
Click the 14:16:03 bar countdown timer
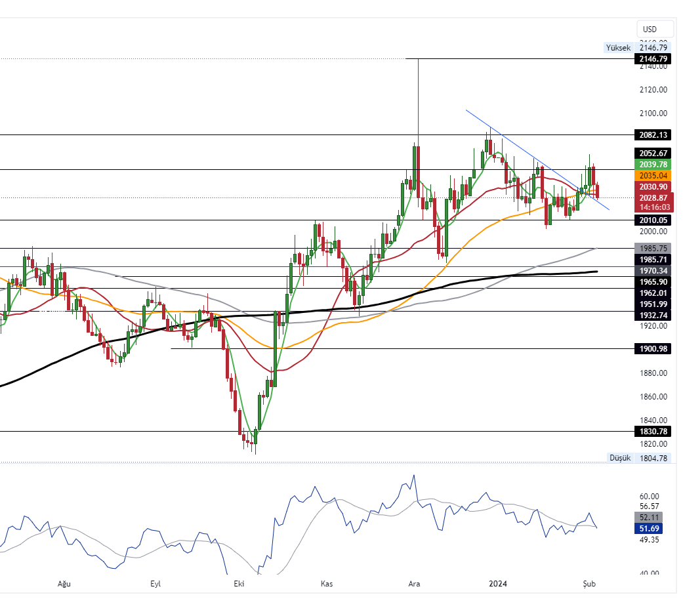(652, 207)
